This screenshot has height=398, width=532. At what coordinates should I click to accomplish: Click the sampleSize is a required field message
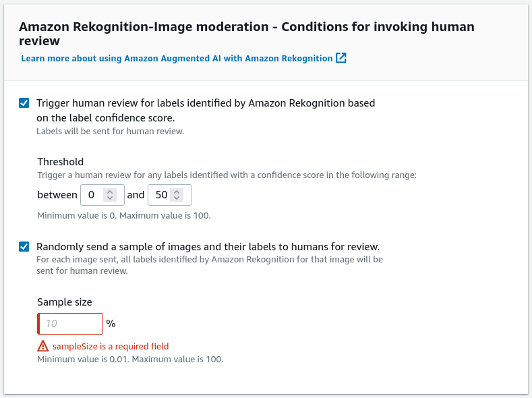[x=111, y=347]
